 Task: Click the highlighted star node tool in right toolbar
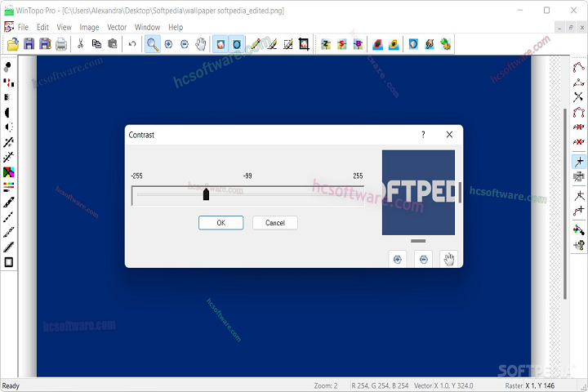(x=579, y=162)
